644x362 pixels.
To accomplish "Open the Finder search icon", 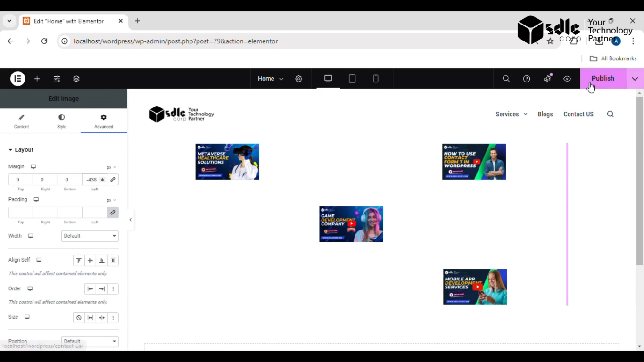I will click(x=506, y=79).
